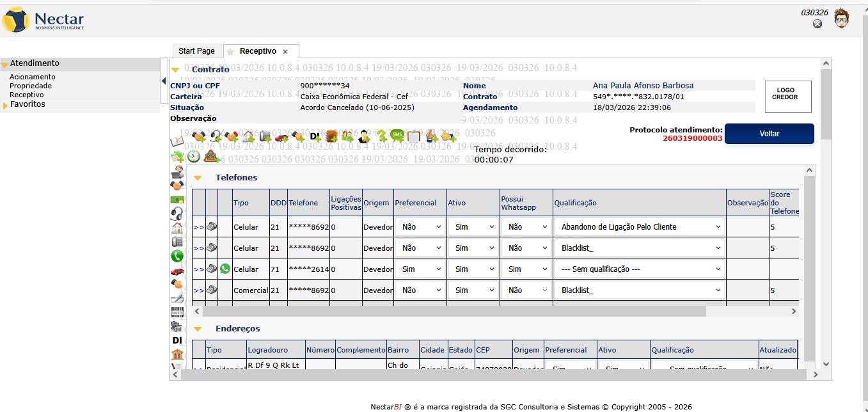Screen dimensions: 868x412
Task: Open Possui Whatsapp dropdown for DDD 71 row
Action: coord(526,269)
